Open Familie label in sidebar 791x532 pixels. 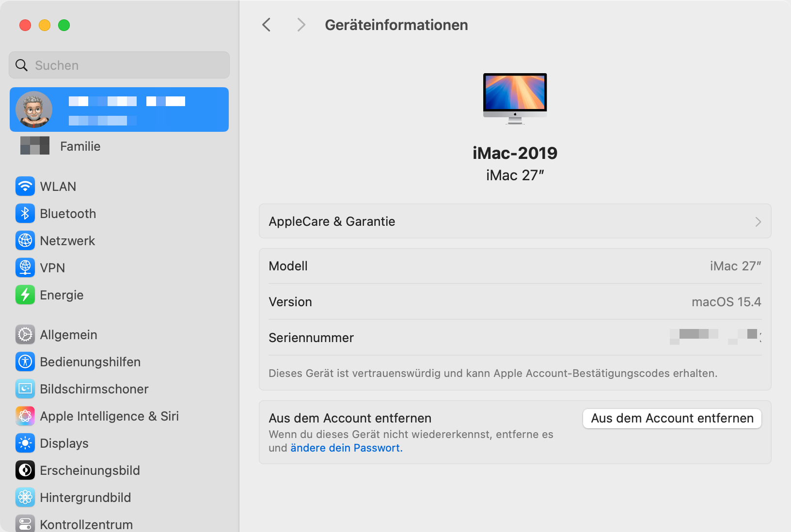80,146
